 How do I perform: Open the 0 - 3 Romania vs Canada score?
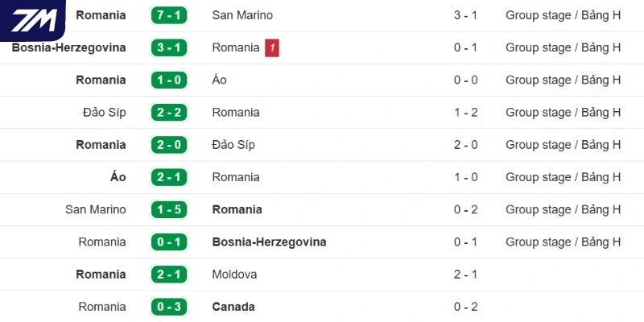point(169,307)
